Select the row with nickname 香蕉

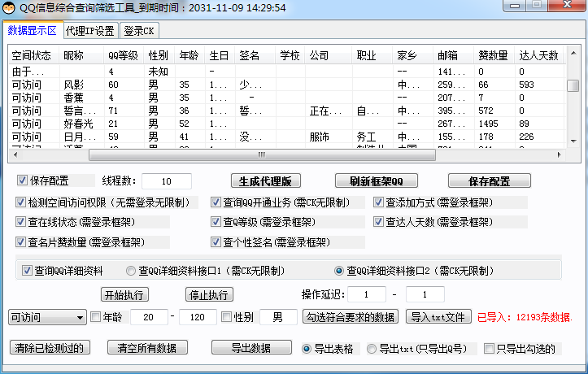pos(286,98)
